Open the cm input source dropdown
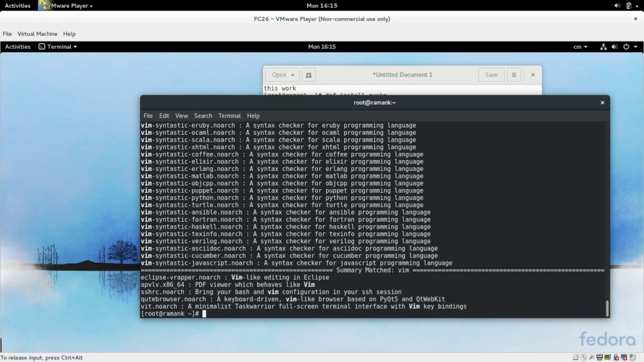The height and width of the screenshot is (362, 644). [581, 46]
